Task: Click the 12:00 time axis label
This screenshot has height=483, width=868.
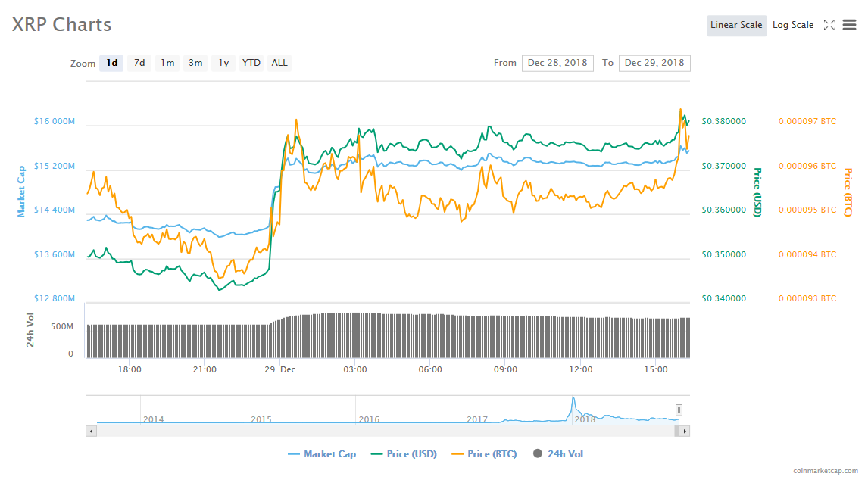Action: click(581, 369)
